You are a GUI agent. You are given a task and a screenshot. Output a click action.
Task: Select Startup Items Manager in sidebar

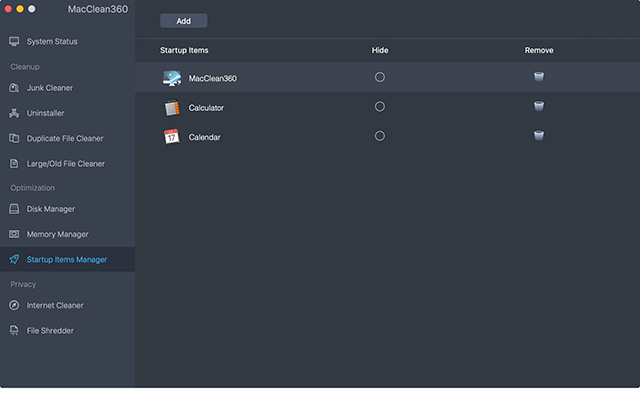(67, 259)
